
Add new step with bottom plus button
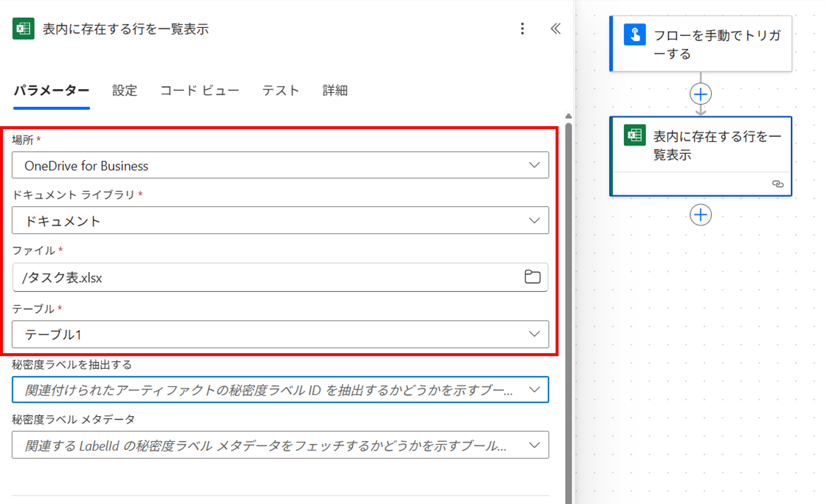point(701,215)
